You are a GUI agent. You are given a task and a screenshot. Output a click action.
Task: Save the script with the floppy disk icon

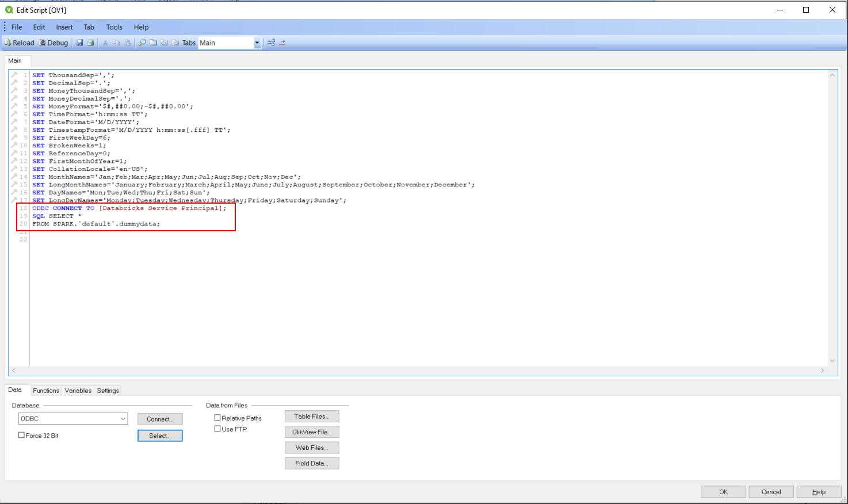point(80,43)
